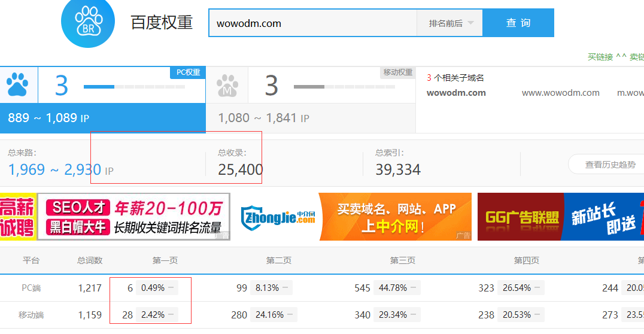Click the 29.34% third-page mobile percentage
The height and width of the screenshot is (334, 644).
coord(397,315)
